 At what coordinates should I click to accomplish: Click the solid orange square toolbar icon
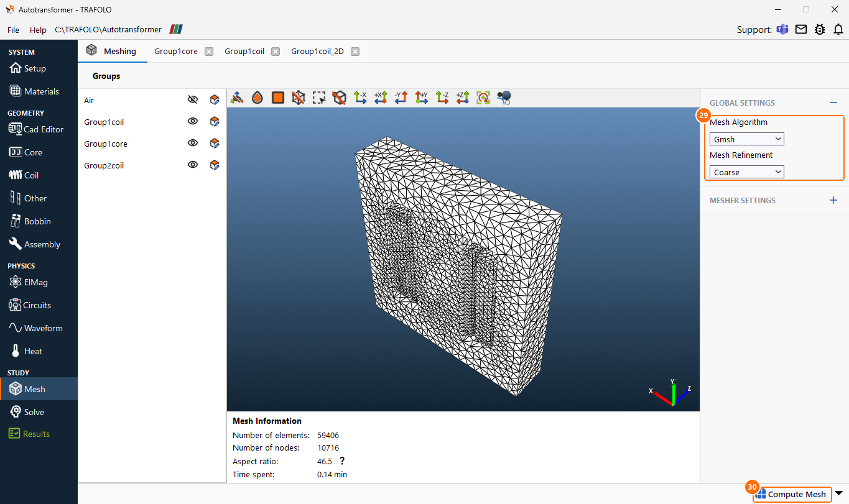(277, 98)
